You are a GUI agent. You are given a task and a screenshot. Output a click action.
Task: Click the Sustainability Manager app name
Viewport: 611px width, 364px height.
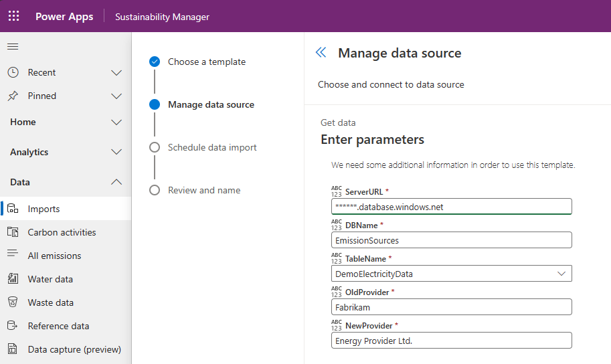coord(162,17)
